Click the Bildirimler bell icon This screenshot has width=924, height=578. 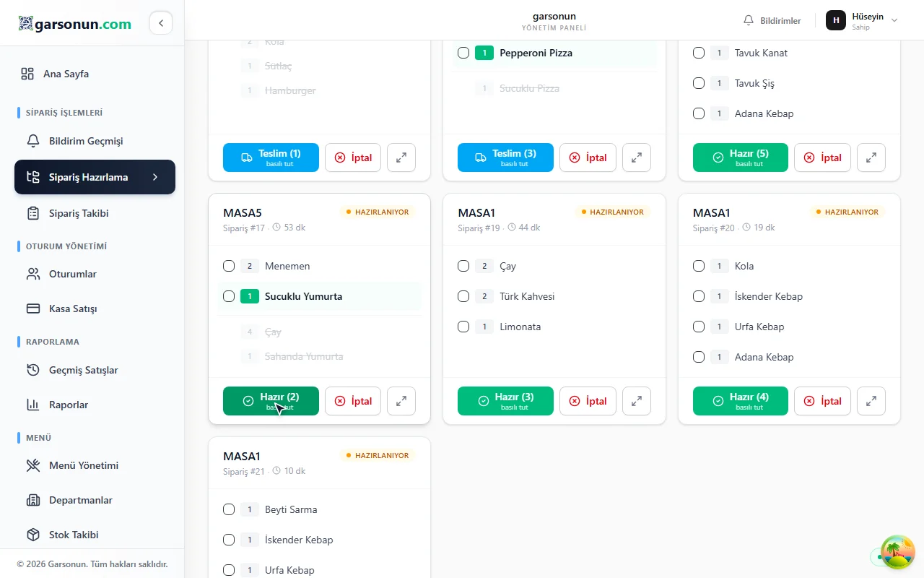click(749, 20)
